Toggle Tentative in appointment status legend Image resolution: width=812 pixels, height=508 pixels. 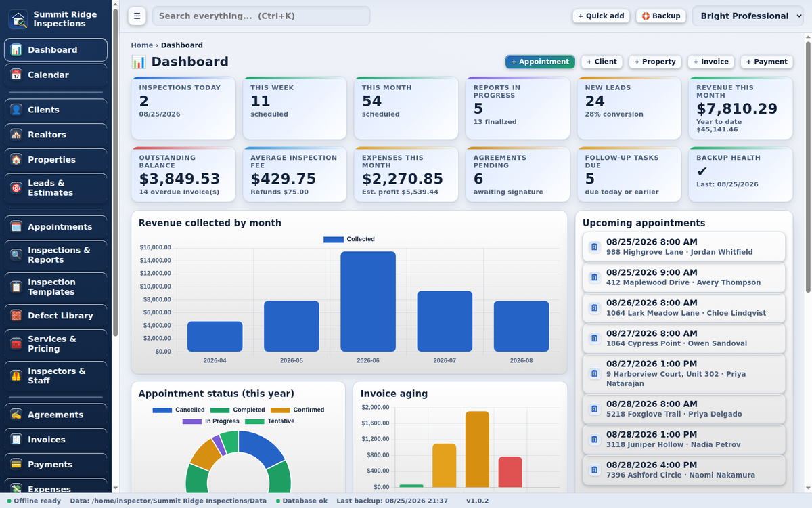point(269,421)
